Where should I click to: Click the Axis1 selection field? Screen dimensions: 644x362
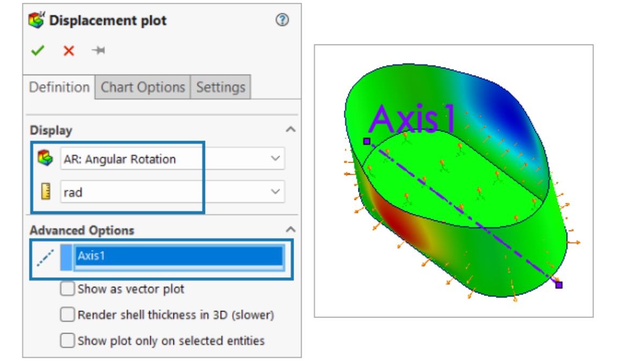click(179, 256)
